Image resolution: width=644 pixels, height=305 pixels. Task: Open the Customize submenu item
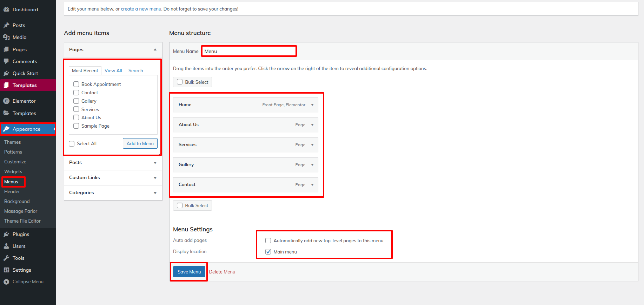[x=15, y=162]
